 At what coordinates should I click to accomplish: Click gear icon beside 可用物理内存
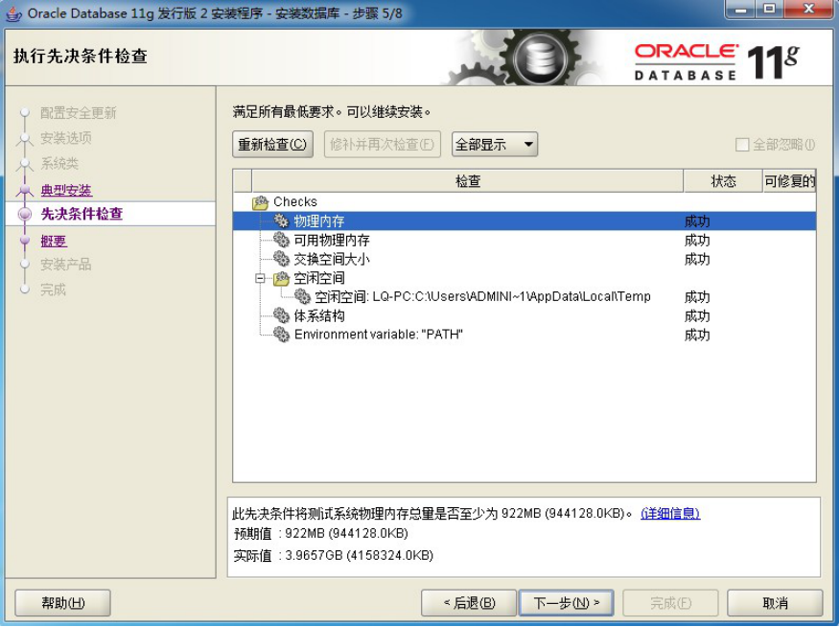pos(281,240)
